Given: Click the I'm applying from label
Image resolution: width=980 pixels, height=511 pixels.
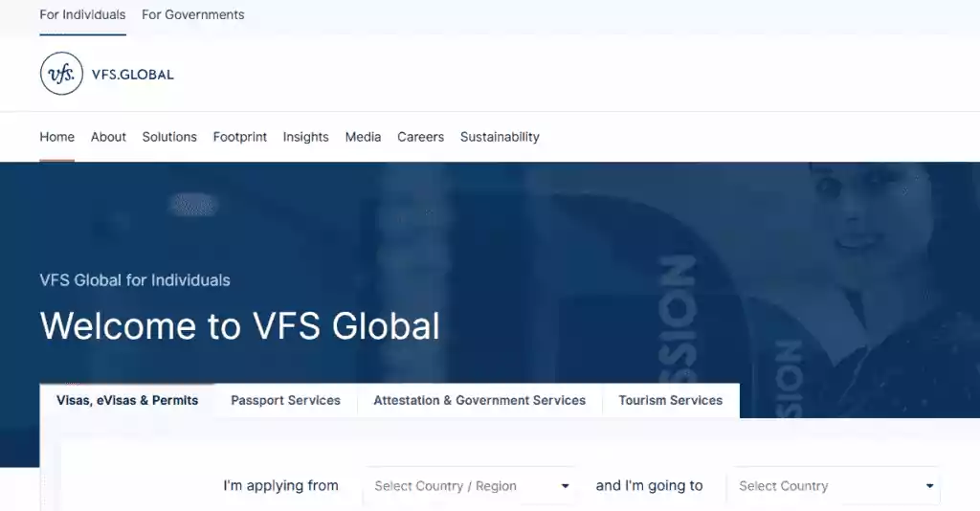Looking at the screenshot, I should point(280,485).
